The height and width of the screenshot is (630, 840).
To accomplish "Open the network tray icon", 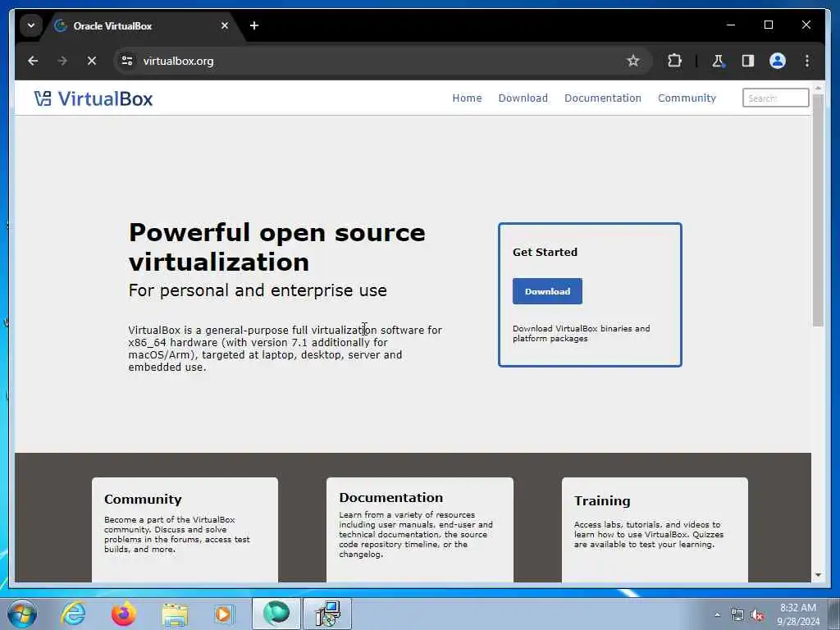I will coord(737,615).
